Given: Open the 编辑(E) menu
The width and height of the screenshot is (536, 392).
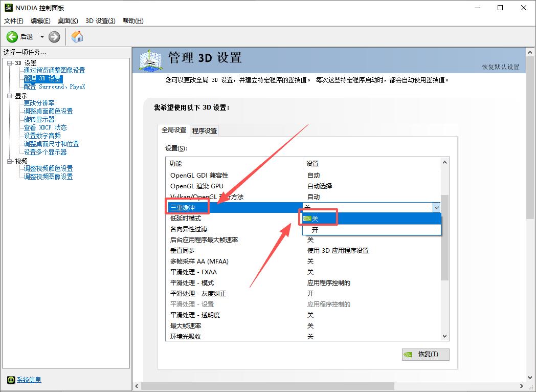Looking at the screenshot, I should point(40,21).
